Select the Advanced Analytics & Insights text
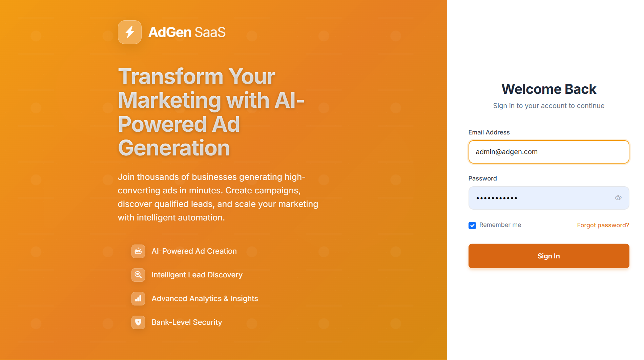The height and width of the screenshot is (360, 644). pos(205,299)
